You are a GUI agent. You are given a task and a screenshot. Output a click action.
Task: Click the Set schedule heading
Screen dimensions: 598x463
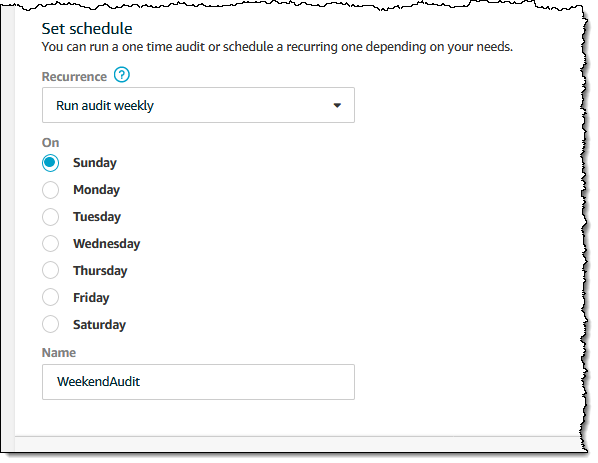(87, 29)
